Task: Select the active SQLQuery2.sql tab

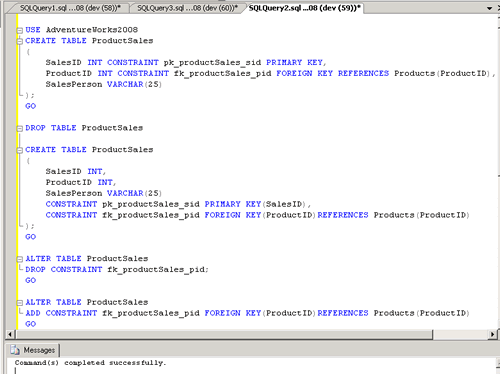Action: point(305,8)
